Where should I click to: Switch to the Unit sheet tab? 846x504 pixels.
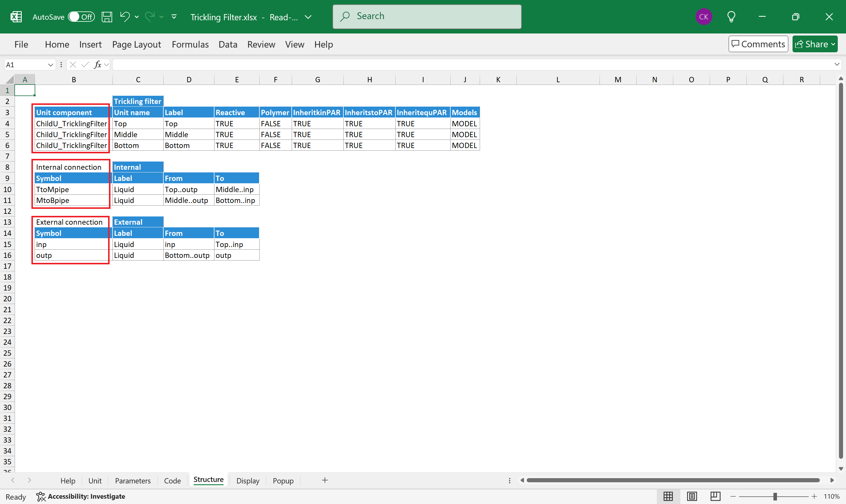coord(95,481)
